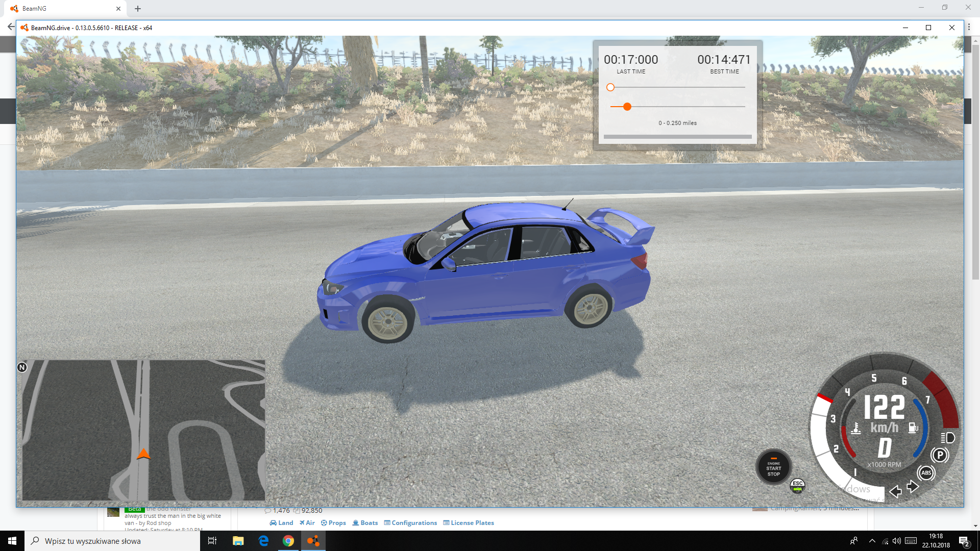
Task: Click the ABS indicator on the tachometer
Action: point(926,473)
